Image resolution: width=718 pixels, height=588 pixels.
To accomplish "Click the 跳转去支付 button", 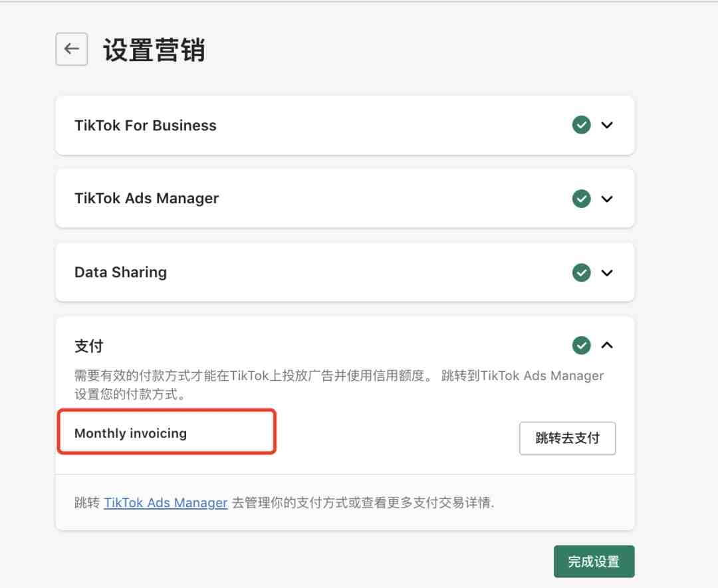I will pyautogui.click(x=567, y=438).
